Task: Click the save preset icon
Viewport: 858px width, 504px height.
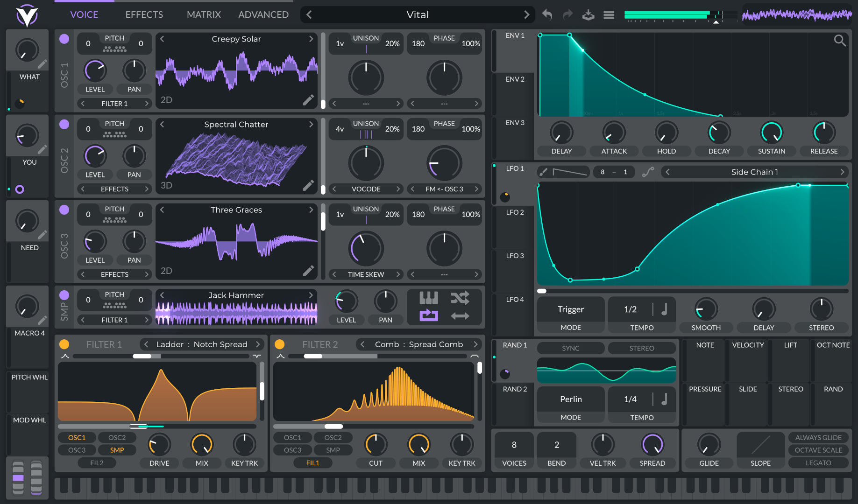Action: (588, 15)
